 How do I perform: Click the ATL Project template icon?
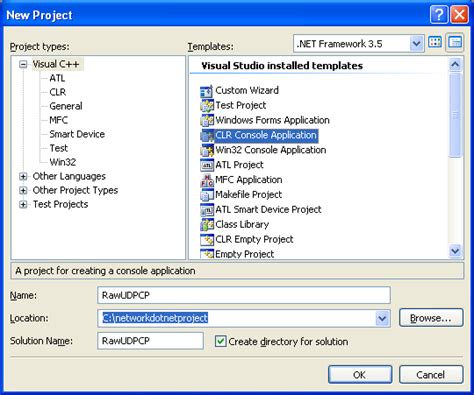206,165
